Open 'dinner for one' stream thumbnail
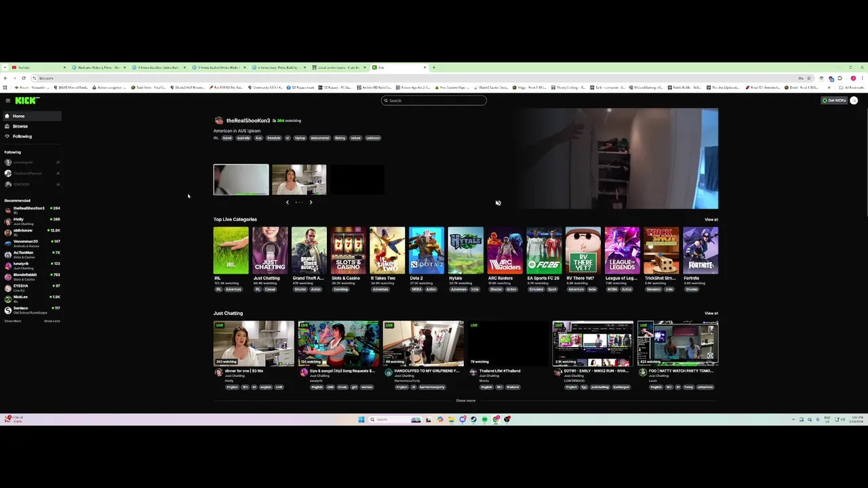Screen dimensions: 868x488 (254, 344)
